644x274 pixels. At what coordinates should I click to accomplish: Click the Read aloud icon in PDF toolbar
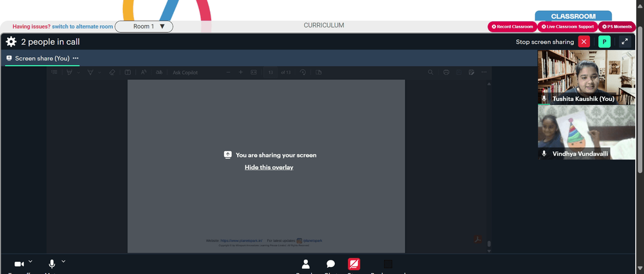(x=144, y=72)
